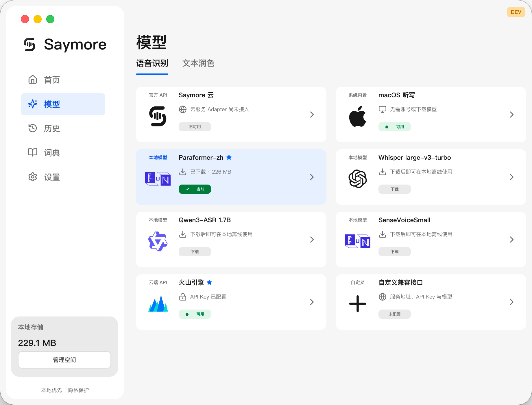This screenshot has height=405, width=532.
Task: Click 管理空间 button
Action: tap(64, 360)
